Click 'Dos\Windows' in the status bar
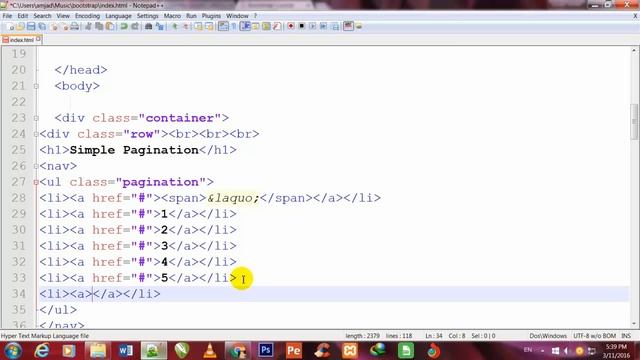 point(548,336)
